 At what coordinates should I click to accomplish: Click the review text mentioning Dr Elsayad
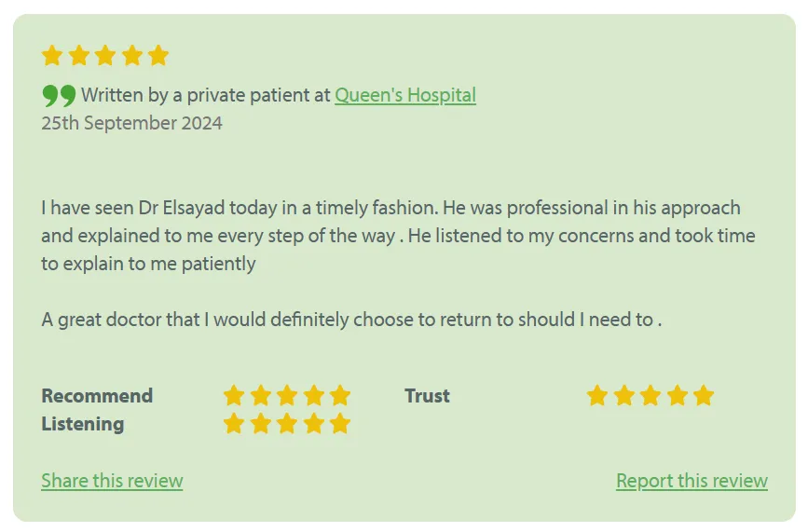coord(398,236)
